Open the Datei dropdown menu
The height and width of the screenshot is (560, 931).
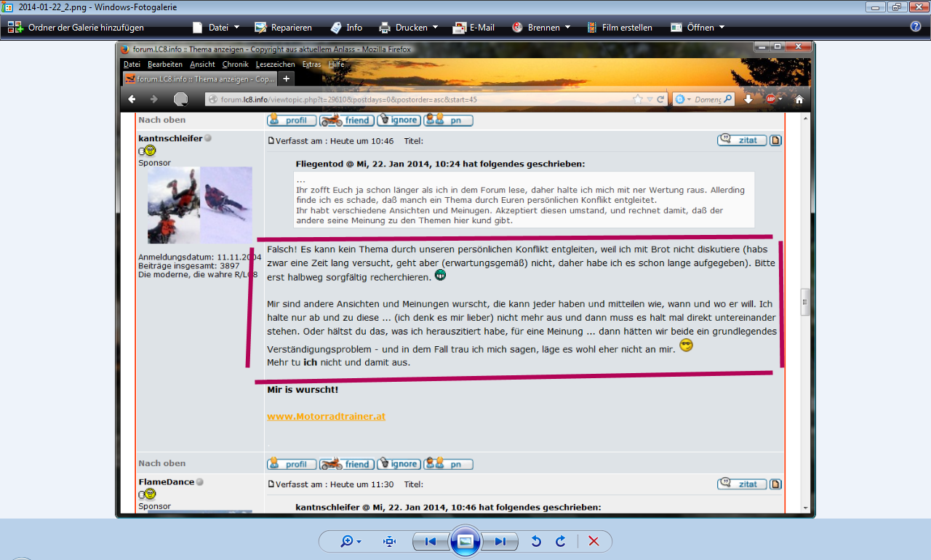tap(216, 28)
